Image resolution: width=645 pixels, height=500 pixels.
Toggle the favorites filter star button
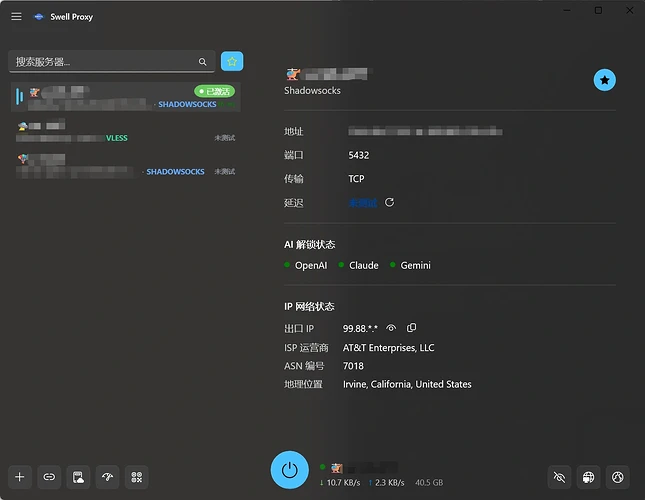click(232, 61)
